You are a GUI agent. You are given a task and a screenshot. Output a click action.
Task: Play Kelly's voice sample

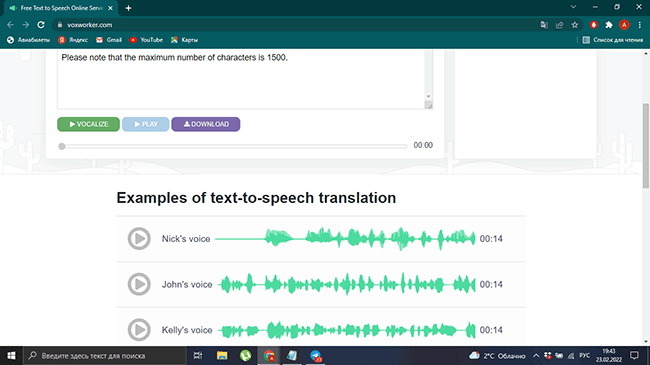pyautogui.click(x=139, y=330)
